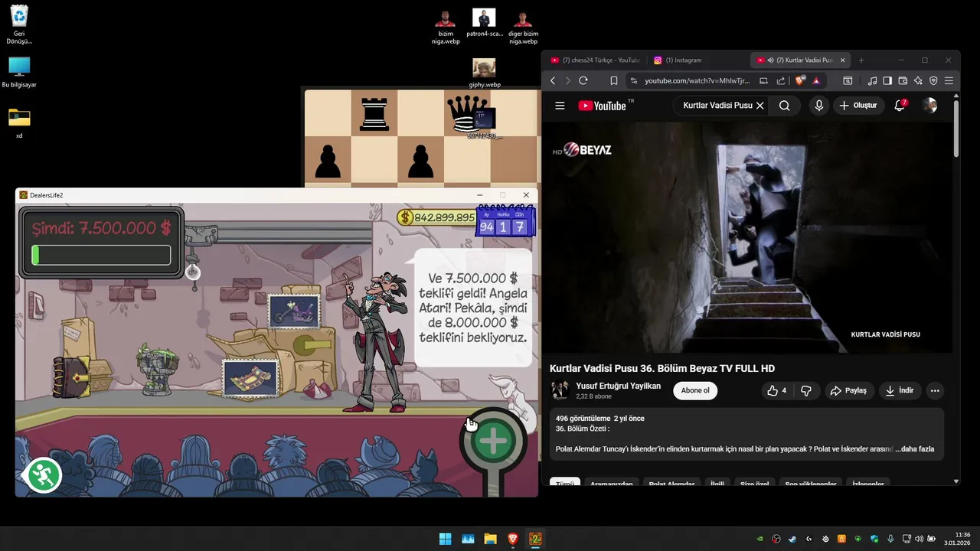Download the video with "İndir"
This screenshot has width=980, height=551.
pos(900,390)
